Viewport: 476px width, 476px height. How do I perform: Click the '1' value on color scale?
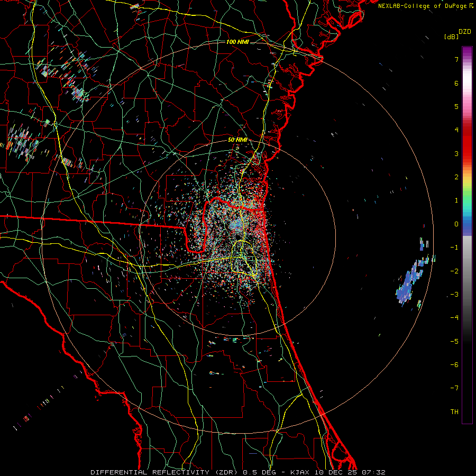(456, 200)
